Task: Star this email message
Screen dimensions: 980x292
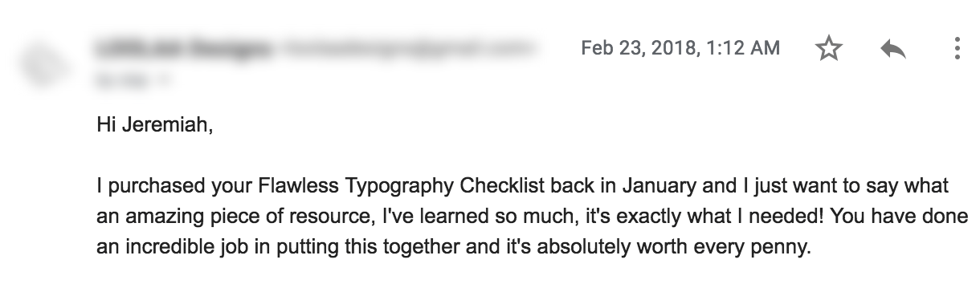Action: tap(828, 49)
